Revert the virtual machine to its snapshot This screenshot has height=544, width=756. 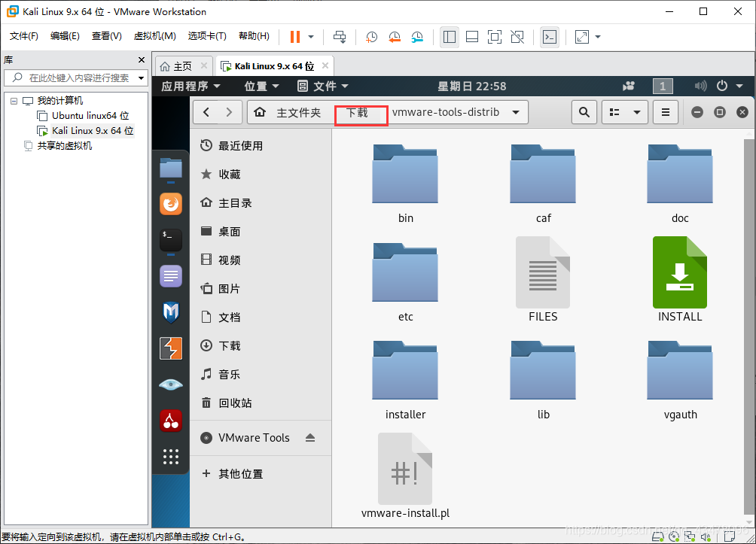coord(394,37)
